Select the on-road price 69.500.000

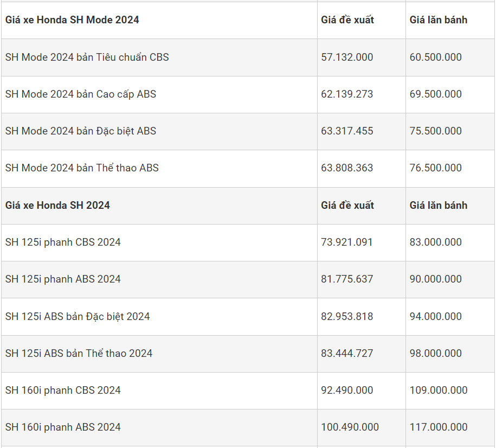(x=435, y=94)
